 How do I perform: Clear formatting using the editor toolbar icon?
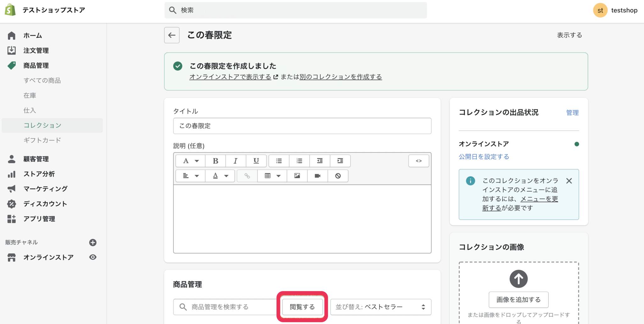[x=338, y=176]
